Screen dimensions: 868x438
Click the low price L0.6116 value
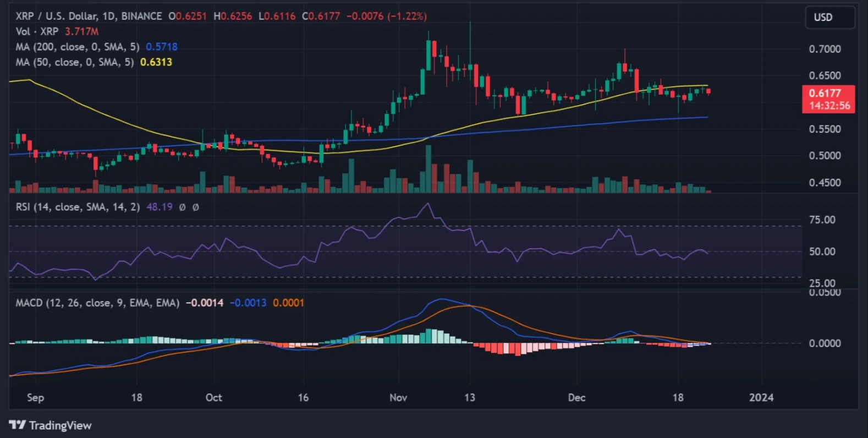(277, 16)
